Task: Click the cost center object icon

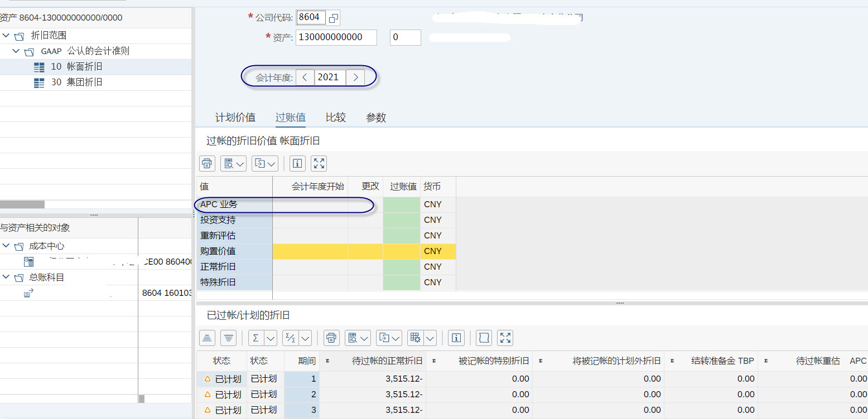Action: [29, 262]
